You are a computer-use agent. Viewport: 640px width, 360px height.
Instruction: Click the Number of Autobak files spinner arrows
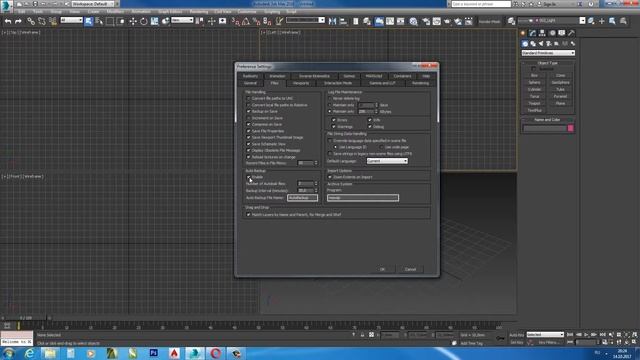pos(316,184)
